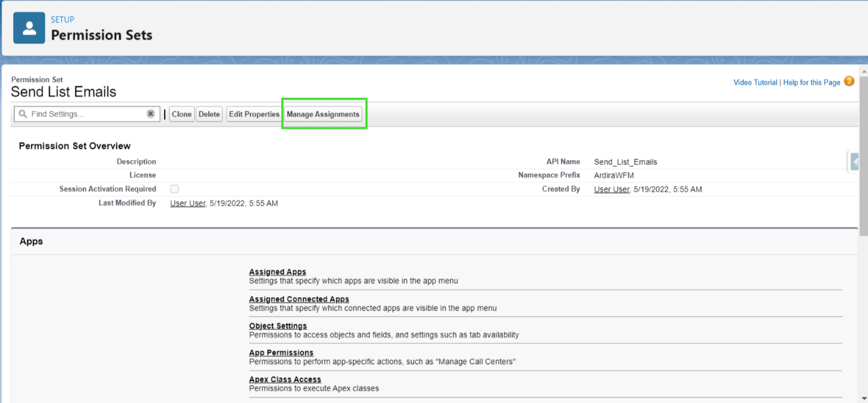The height and width of the screenshot is (403, 868).
Task: Open the Video Tutorial link
Action: (x=755, y=82)
